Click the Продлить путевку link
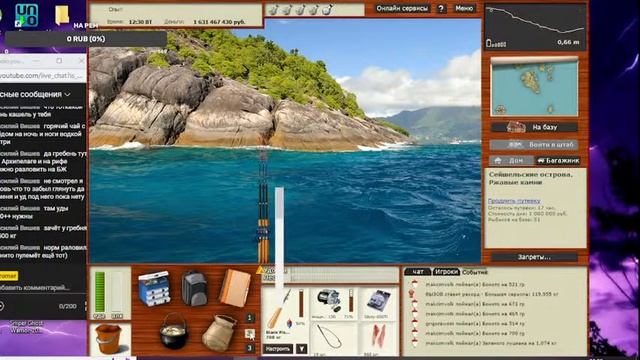Viewport: 640px width, 360px height. [x=514, y=201]
